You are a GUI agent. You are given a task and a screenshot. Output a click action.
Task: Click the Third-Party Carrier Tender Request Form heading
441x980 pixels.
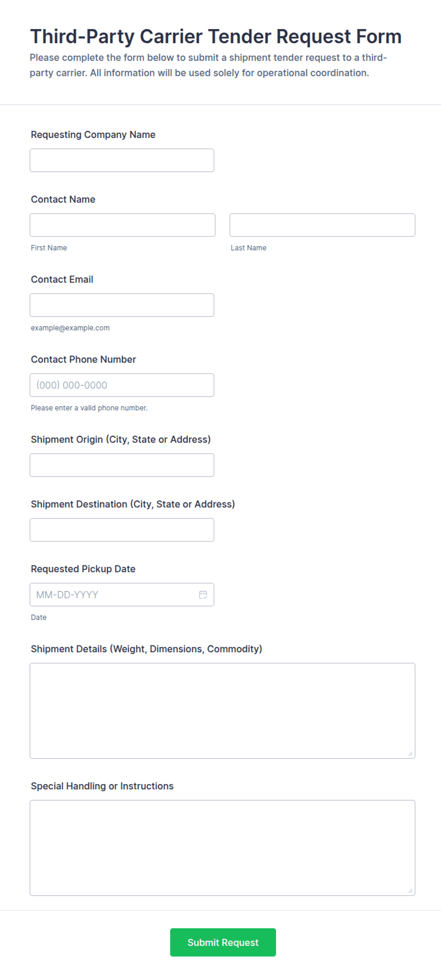click(216, 37)
